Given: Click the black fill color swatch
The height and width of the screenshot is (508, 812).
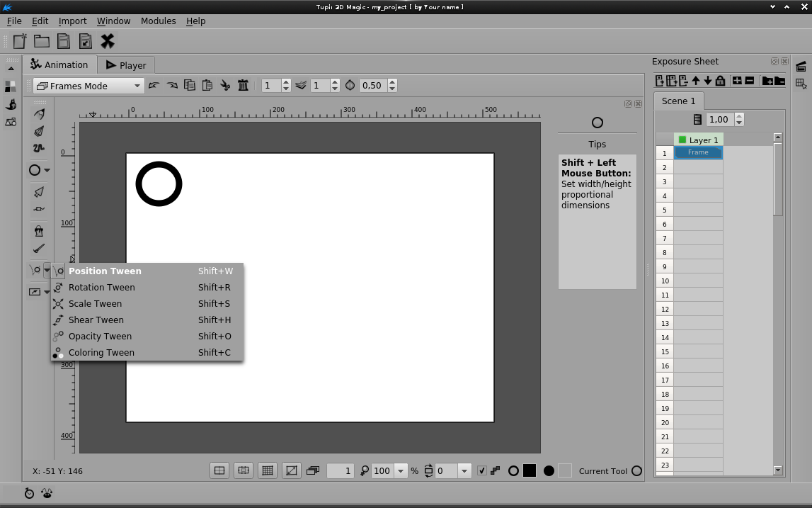Looking at the screenshot, I should coord(530,470).
